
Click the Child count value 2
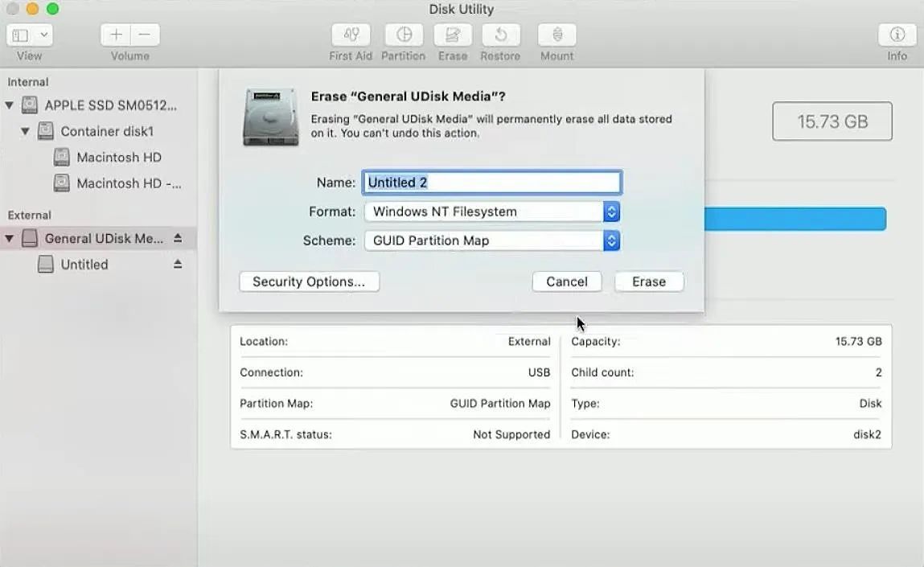879,372
